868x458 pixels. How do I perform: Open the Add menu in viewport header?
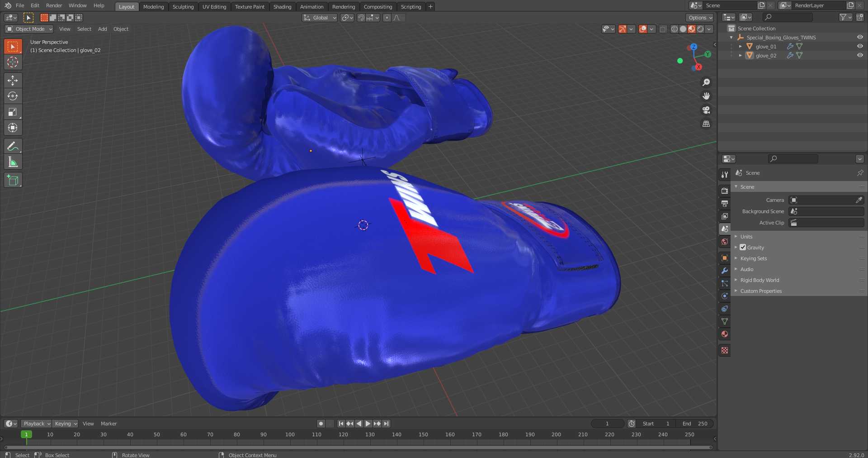click(103, 29)
